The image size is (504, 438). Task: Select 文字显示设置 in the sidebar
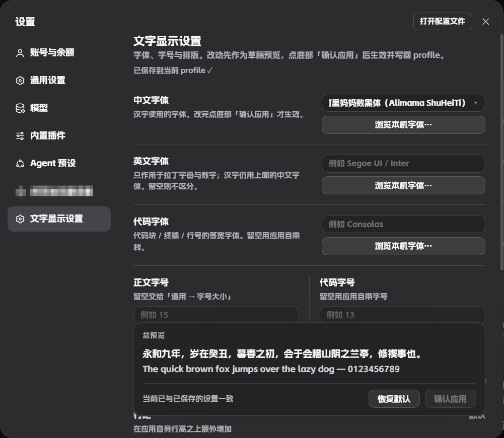(59, 219)
